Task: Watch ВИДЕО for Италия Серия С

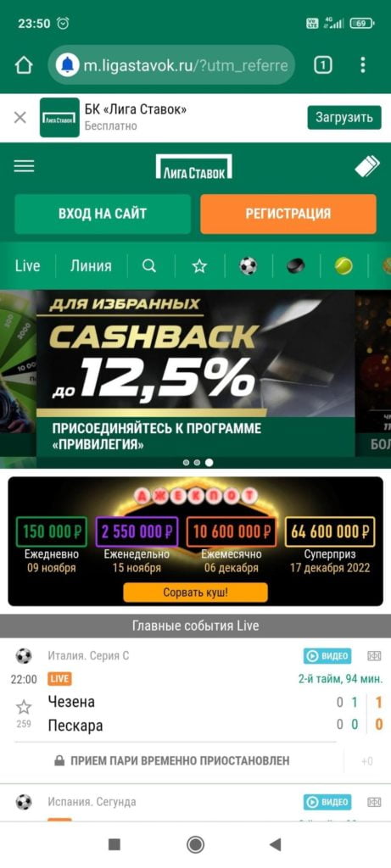Action: coord(327,656)
